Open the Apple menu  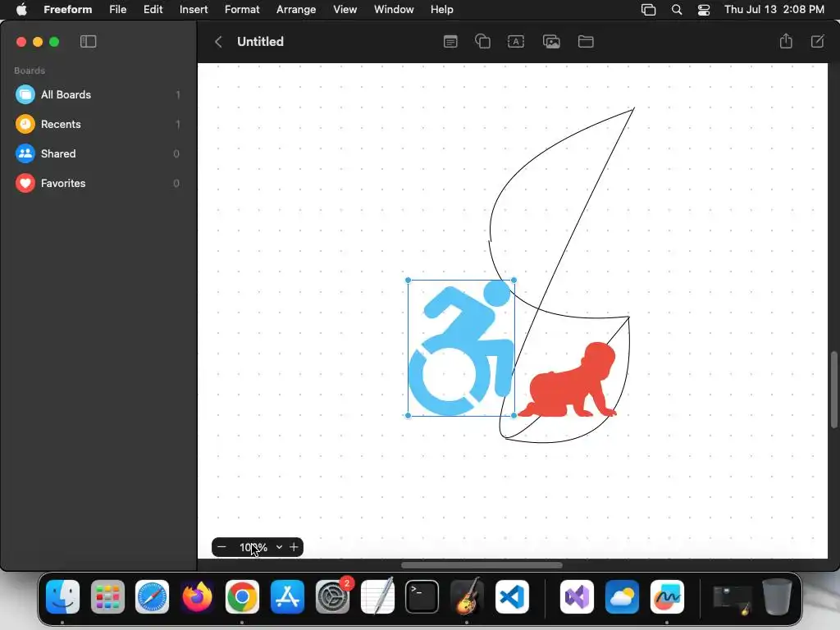click(x=21, y=10)
